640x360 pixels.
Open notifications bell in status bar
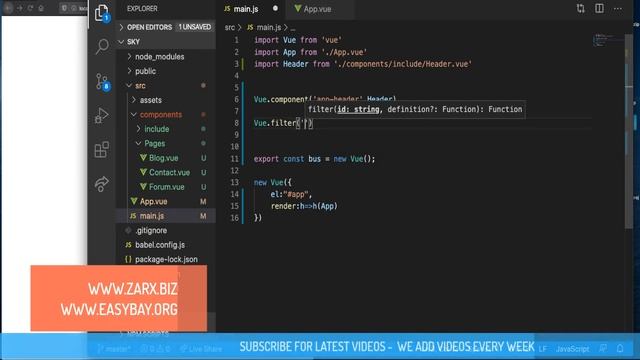620,349
